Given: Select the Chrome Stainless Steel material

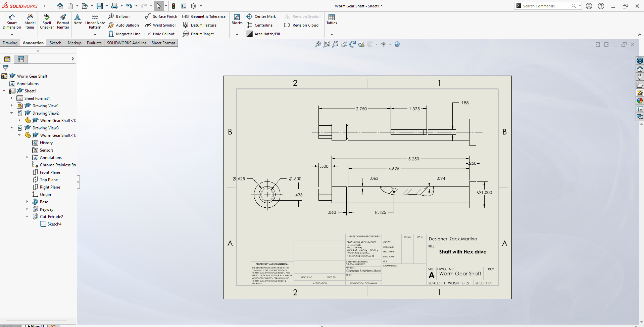Looking at the screenshot, I should click(x=54, y=165).
